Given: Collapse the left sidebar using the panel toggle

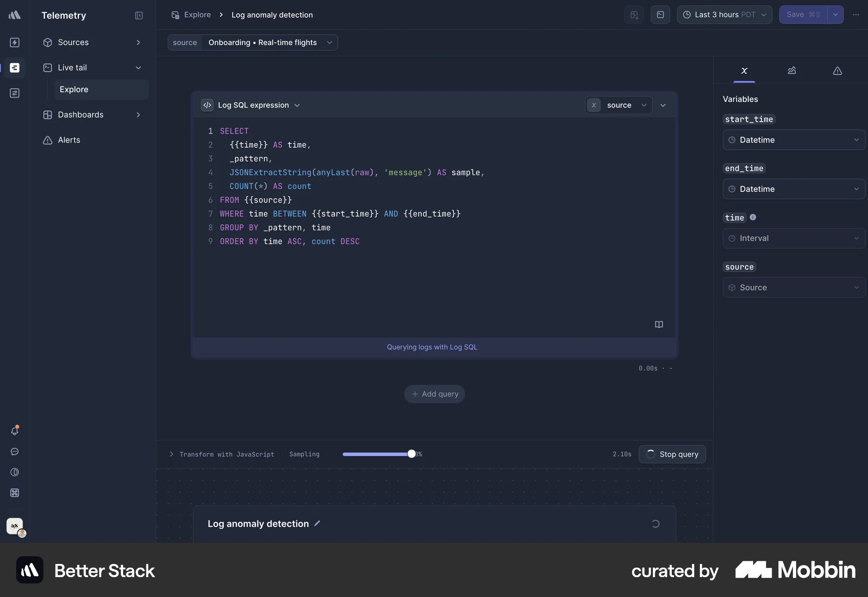Looking at the screenshot, I should [x=139, y=16].
